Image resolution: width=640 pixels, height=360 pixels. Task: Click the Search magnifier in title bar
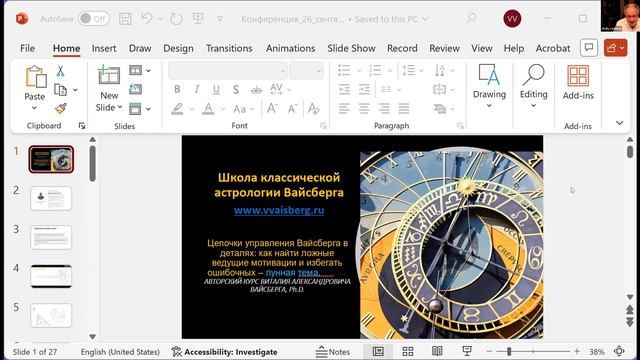471,18
